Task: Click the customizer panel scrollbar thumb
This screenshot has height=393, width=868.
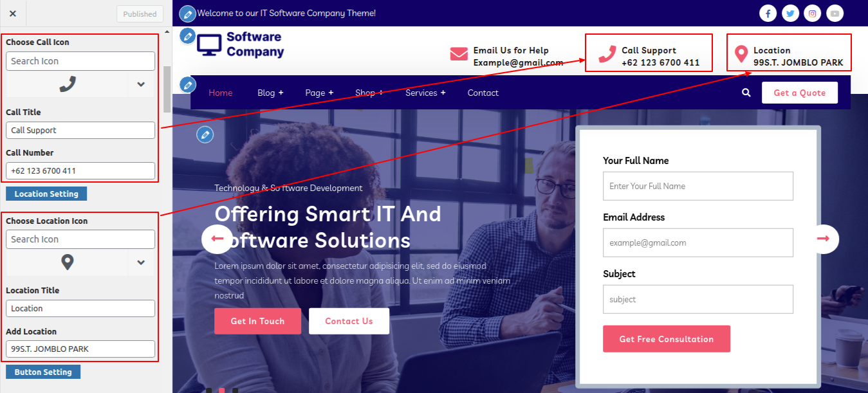Action: coord(167,89)
